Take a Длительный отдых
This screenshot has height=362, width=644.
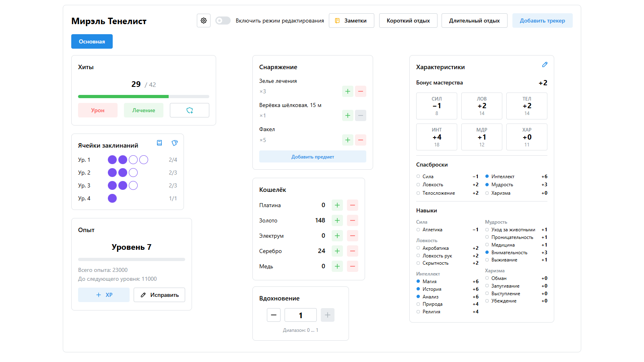475,21
